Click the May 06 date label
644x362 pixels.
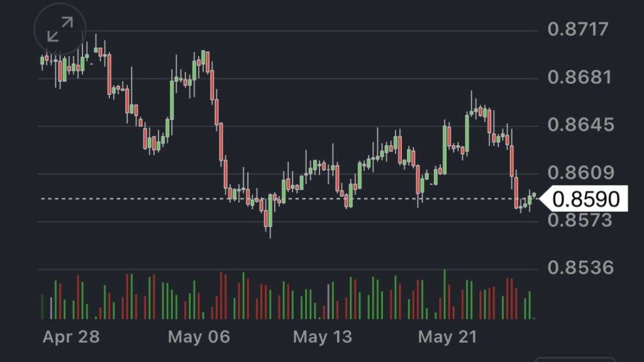[199, 337]
